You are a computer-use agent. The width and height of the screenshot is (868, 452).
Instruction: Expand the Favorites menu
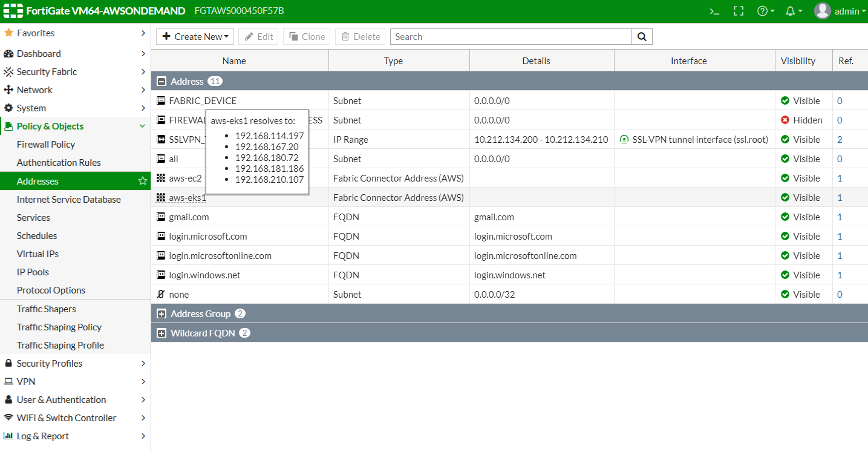143,33
